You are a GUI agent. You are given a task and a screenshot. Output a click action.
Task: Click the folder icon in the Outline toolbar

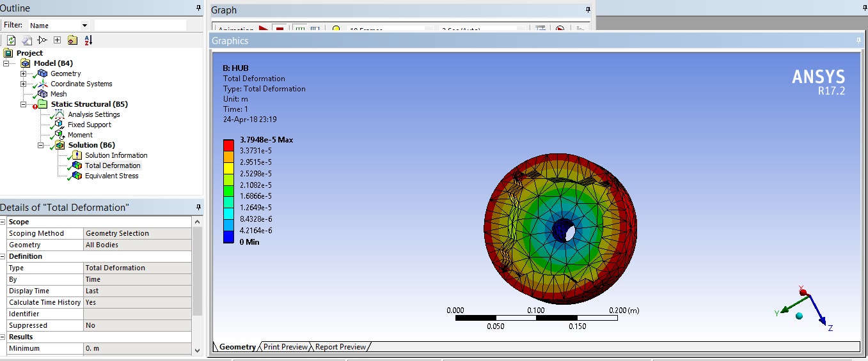point(72,40)
